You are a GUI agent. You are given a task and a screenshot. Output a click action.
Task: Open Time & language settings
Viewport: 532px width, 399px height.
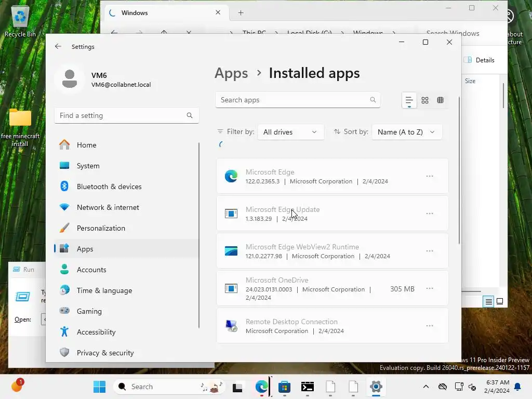point(126,290)
